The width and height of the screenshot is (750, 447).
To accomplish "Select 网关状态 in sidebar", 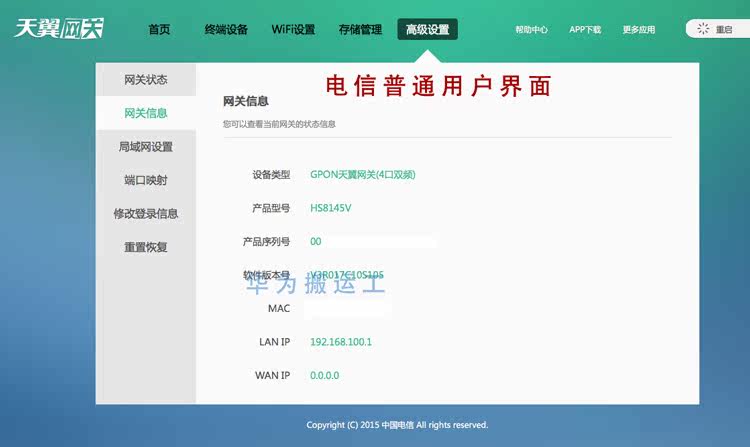I will pos(146,80).
